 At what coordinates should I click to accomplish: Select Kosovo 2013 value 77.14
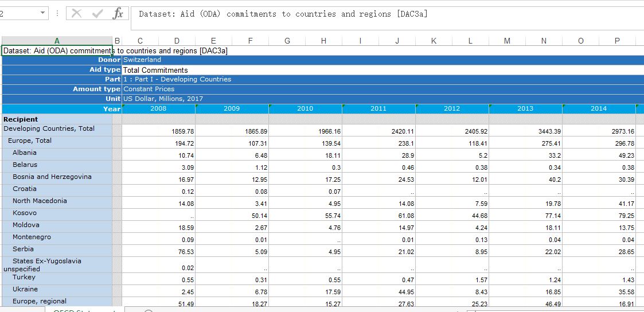pos(525,216)
